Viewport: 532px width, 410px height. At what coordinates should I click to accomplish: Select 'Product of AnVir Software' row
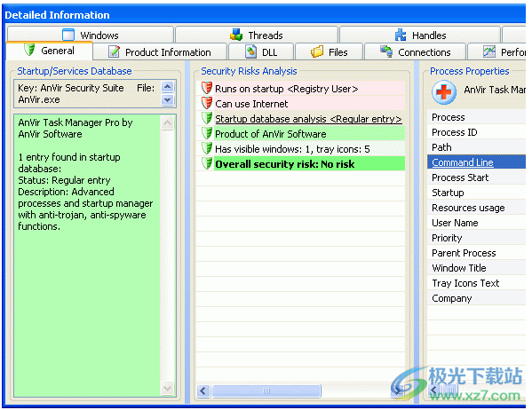pyautogui.click(x=300, y=133)
